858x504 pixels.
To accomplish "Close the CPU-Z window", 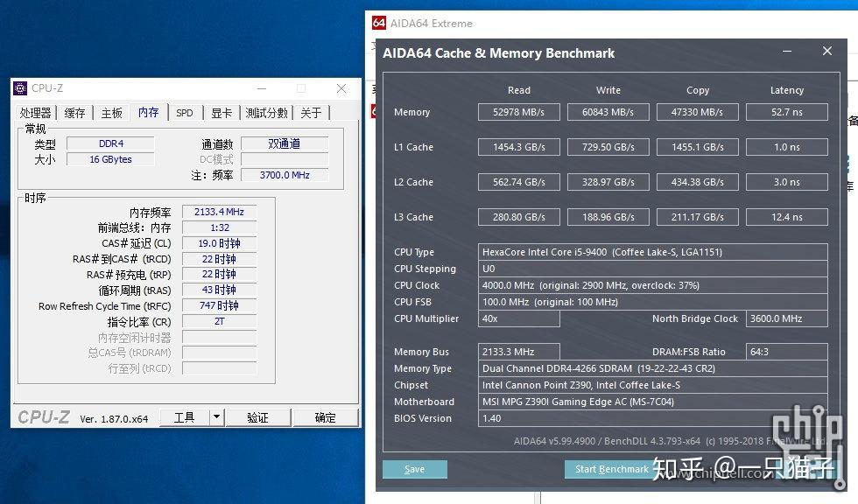I will (341, 88).
